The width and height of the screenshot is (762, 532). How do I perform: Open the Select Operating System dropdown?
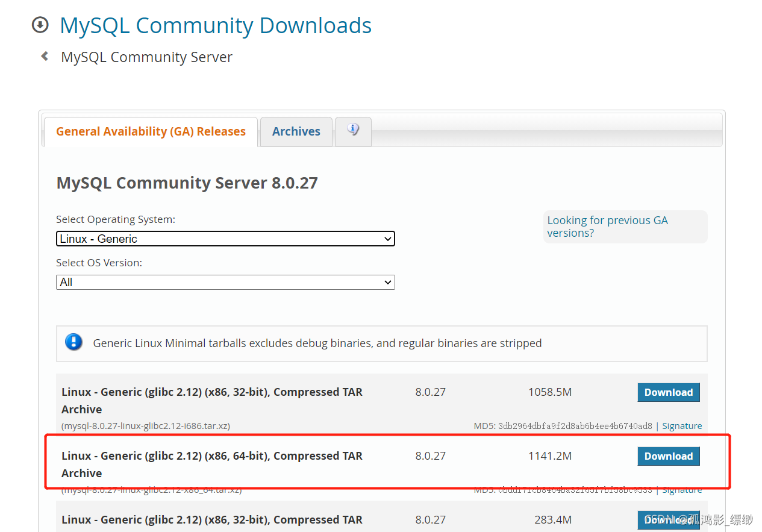(x=225, y=239)
